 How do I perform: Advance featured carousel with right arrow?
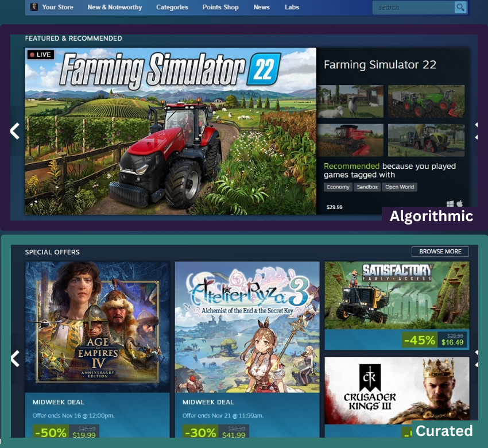pyautogui.click(x=476, y=131)
